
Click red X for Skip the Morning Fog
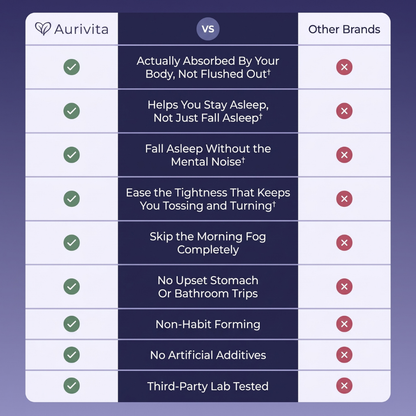click(x=344, y=243)
